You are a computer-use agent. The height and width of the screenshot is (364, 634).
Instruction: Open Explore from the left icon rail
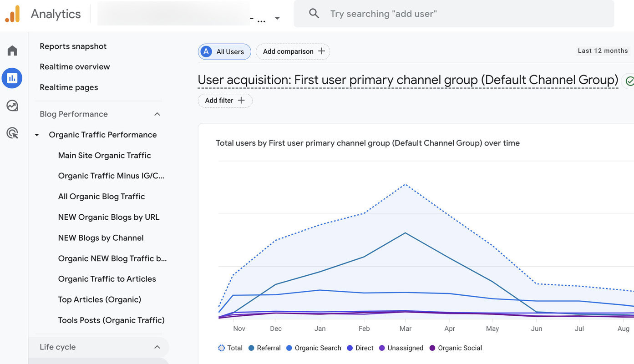pyautogui.click(x=11, y=105)
